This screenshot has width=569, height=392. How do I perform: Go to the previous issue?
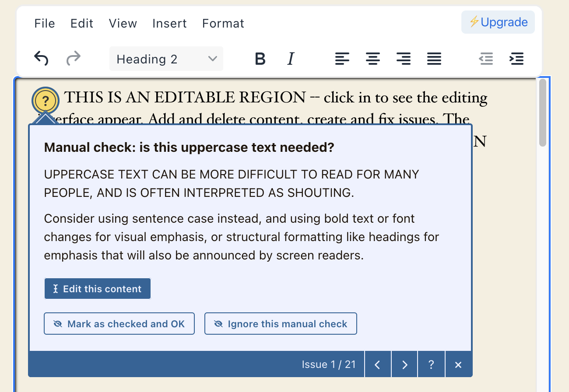(378, 364)
